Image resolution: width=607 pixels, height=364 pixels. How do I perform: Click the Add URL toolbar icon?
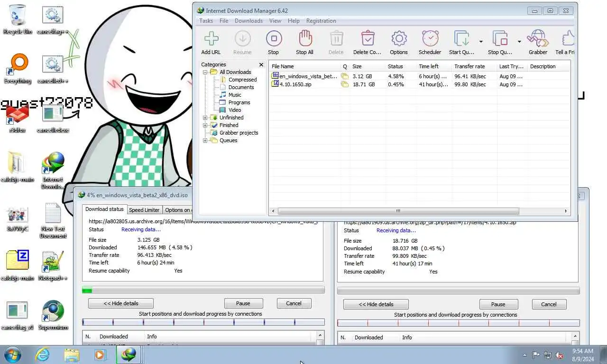(x=211, y=42)
